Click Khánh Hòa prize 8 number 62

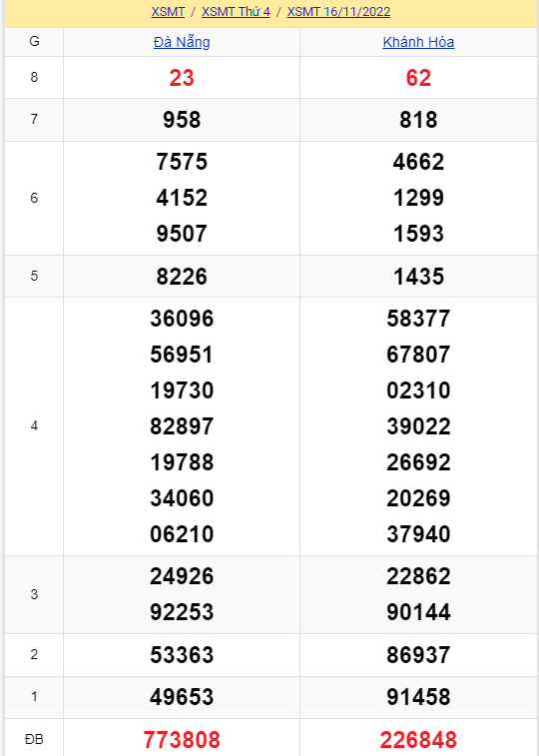418,78
